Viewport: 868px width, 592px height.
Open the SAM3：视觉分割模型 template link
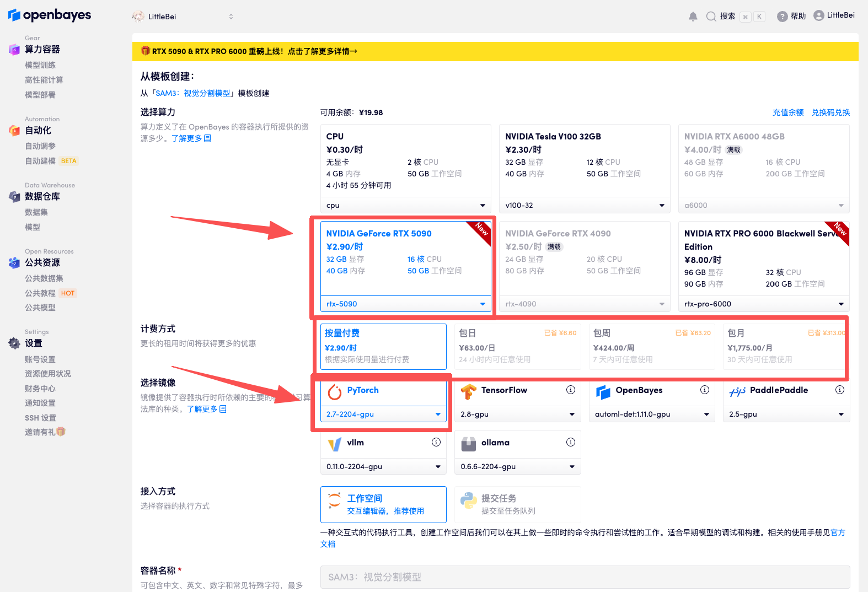(x=193, y=93)
